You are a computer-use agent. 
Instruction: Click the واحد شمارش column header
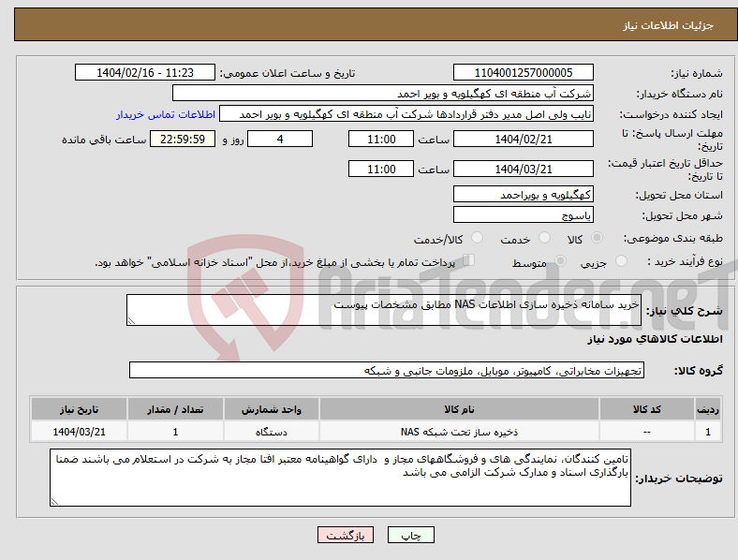point(272,409)
